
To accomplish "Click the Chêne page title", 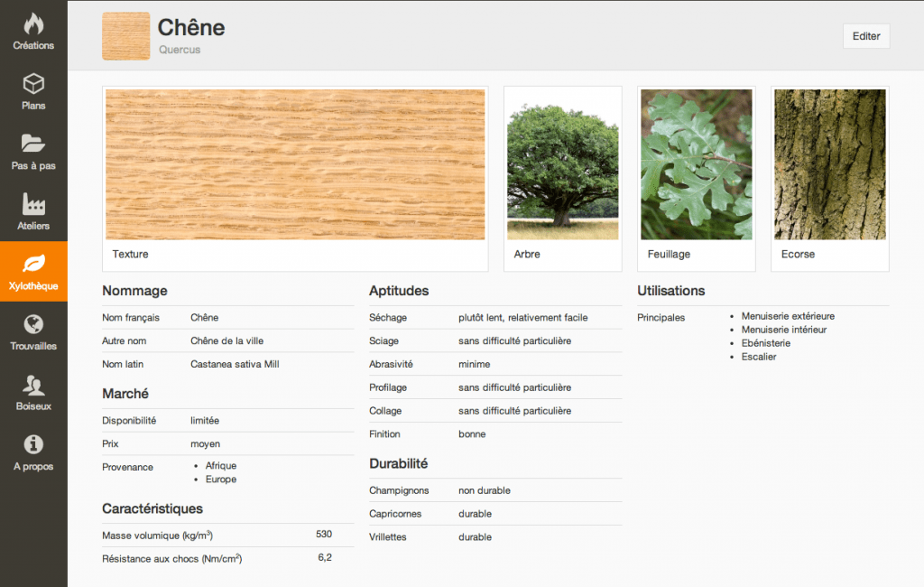I will [x=191, y=27].
